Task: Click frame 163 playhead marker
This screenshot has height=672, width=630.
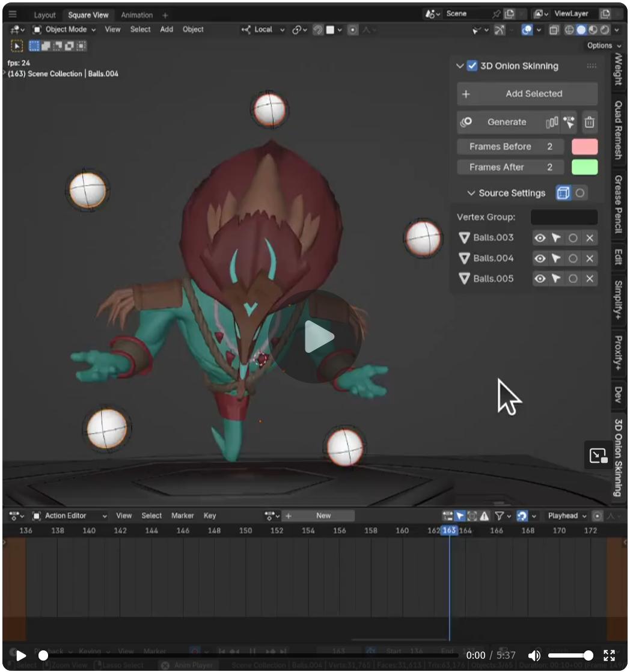Action: 449,531
